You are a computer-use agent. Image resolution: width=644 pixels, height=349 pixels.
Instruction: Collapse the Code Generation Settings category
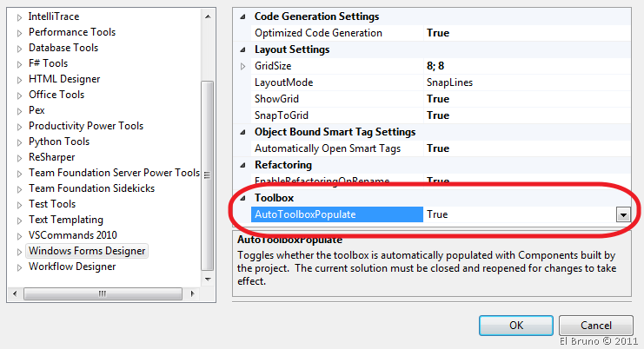[242, 16]
